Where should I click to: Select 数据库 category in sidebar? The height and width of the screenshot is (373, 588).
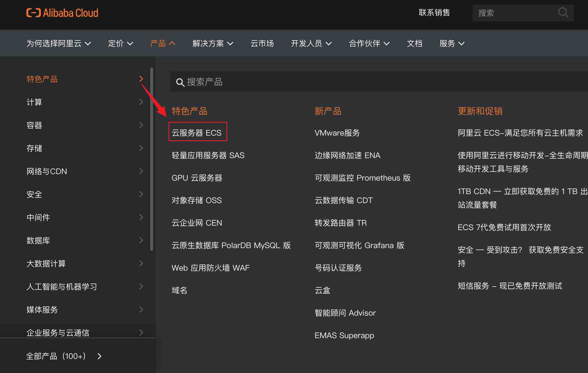(85, 241)
